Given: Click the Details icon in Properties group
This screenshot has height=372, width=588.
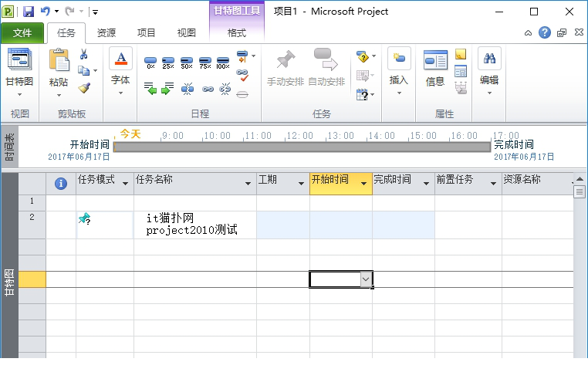Looking at the screenshot, I should [x=461, y=71].
